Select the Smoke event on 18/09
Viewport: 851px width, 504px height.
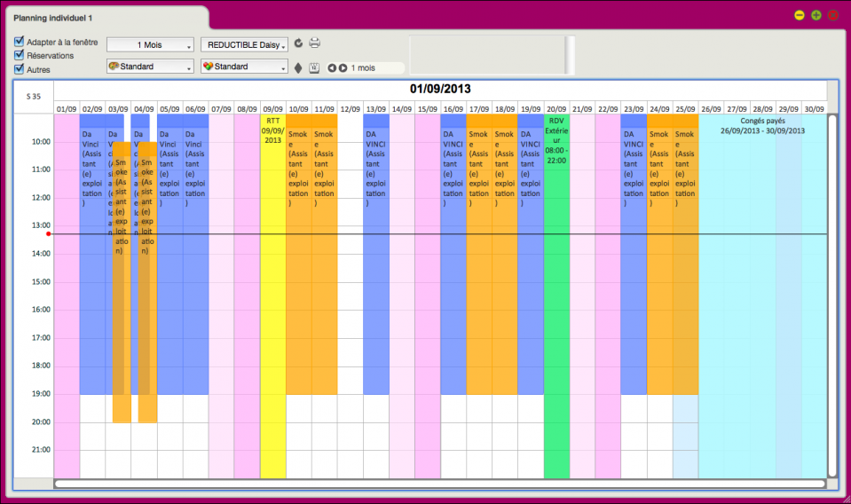[x=505, y=254]
